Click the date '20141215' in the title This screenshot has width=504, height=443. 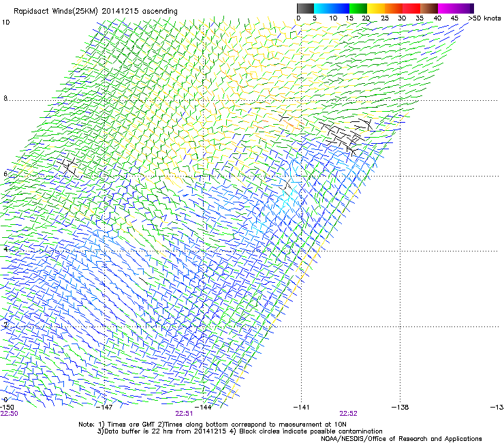pos(121,11)
